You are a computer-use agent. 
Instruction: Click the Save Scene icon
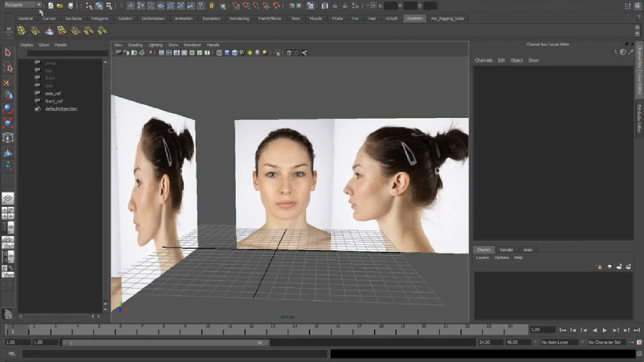pyautogui.click(x=70, y=6)
